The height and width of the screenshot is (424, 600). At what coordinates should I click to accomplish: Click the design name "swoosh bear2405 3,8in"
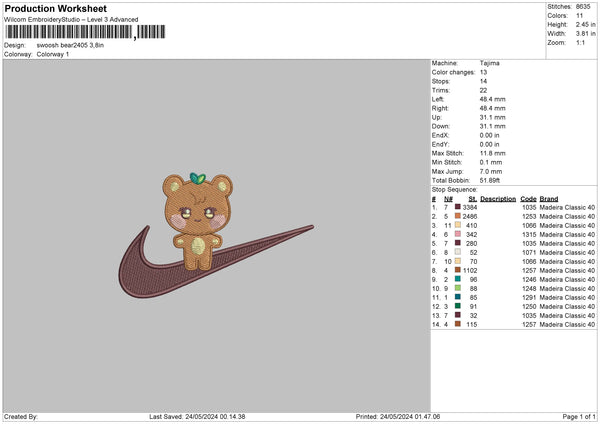[70, 45]
